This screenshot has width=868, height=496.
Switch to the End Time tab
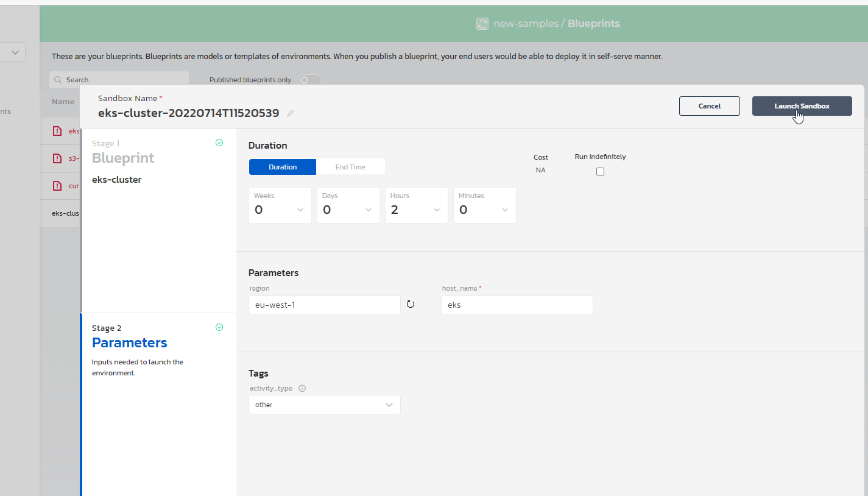coord(350,166)
